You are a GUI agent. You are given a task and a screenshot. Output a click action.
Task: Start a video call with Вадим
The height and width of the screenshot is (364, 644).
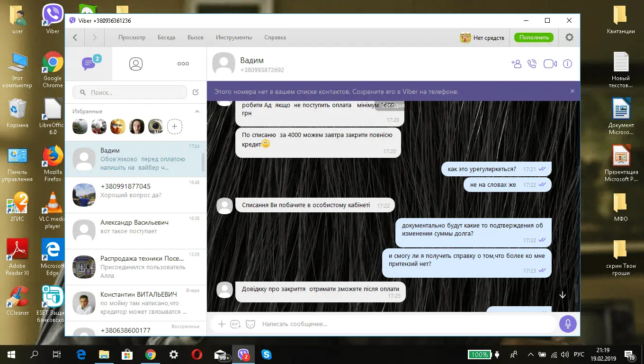[x=550, y=64]
